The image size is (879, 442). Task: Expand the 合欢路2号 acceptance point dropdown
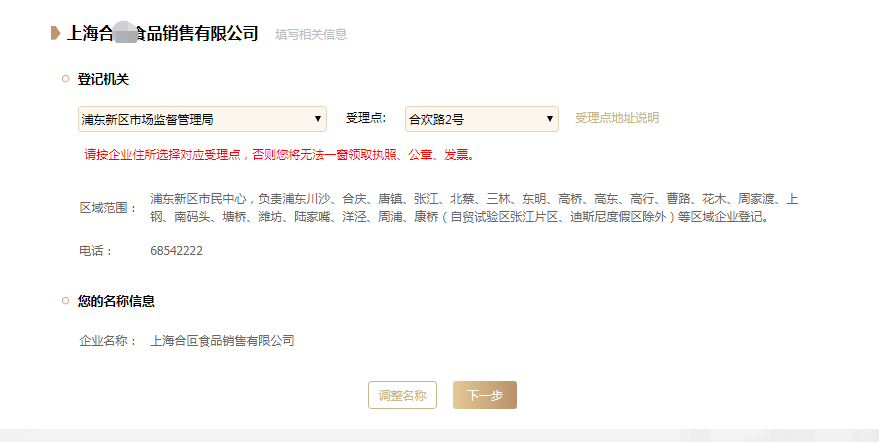tap(482, 119)
